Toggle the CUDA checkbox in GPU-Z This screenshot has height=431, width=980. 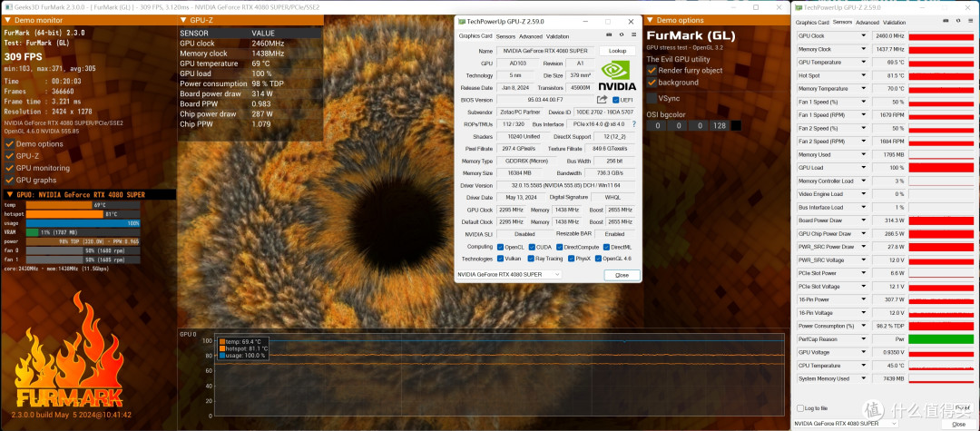click(x=531, y=247)
